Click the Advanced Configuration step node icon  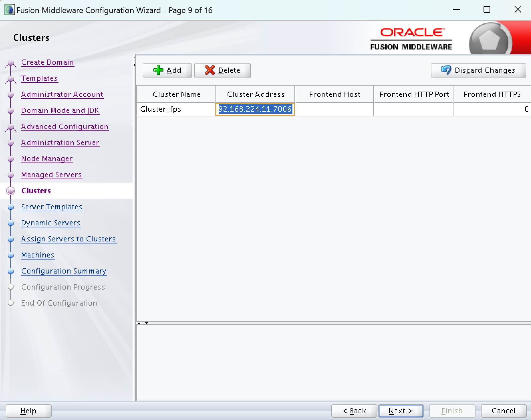(x=11, y=127)
